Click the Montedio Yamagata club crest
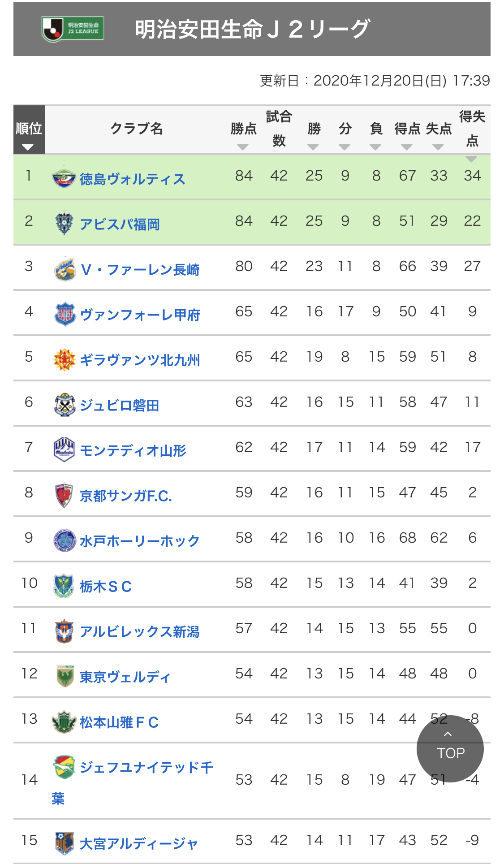This screenshot has width=504, height=864. [64, 449]
